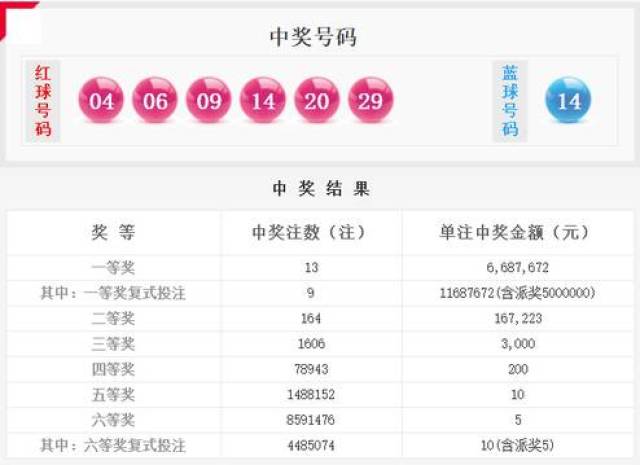The height and width of the screenshot is (465, 640).
Task: Select the 蓝球号码 label
Action: point(510,101)
